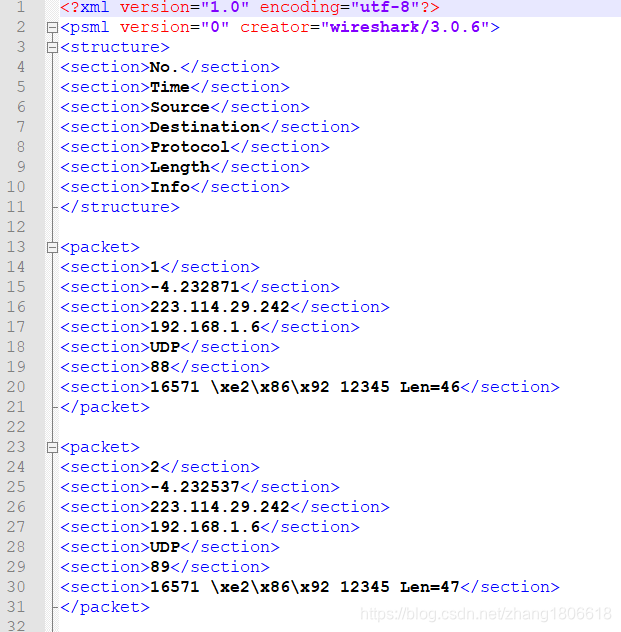Click the 'No.' section text
This screenshot has height=632, width=621.
point(164,67)
